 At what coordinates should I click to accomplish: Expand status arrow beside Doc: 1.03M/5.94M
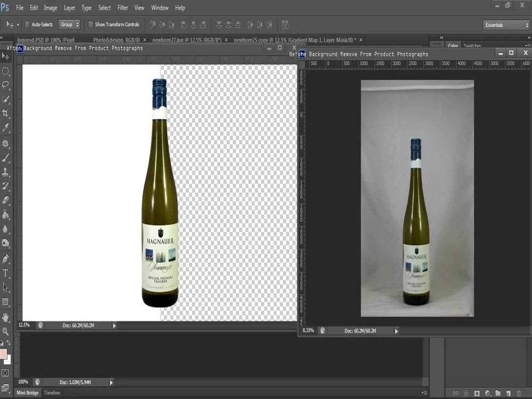click(111, 383)
